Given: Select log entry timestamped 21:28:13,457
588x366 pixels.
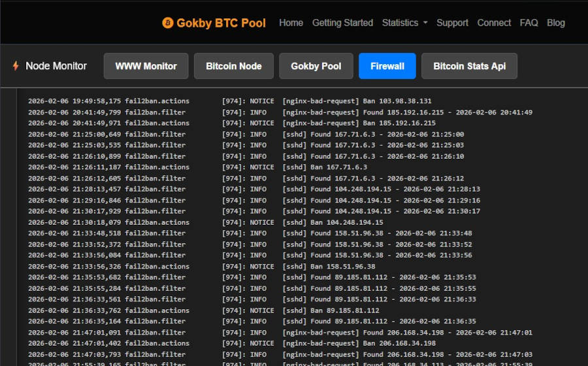Looking at the screenshot, I should (x=254, y=190).
